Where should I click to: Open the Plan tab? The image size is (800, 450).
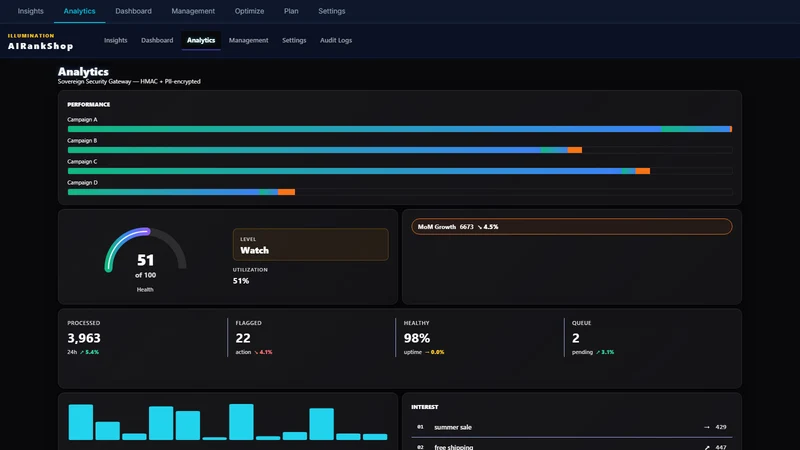[291, 11]
